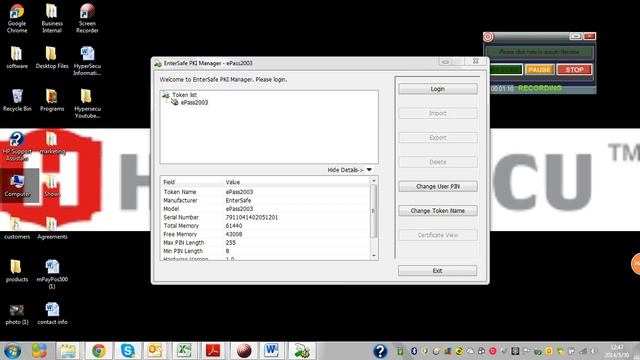Open the Business Internal folder
The height and width of the screenshot is (360, 640).
(52, 18)
